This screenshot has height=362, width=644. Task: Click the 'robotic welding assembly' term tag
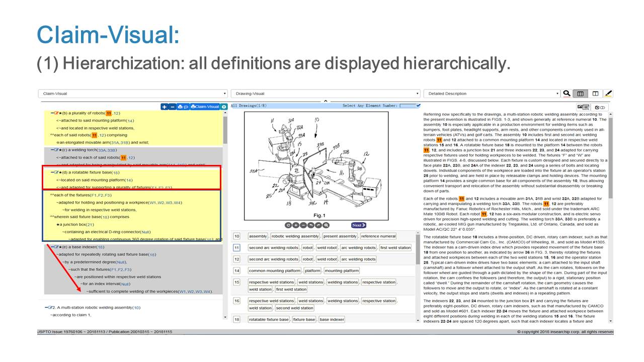tap(295, 236)
